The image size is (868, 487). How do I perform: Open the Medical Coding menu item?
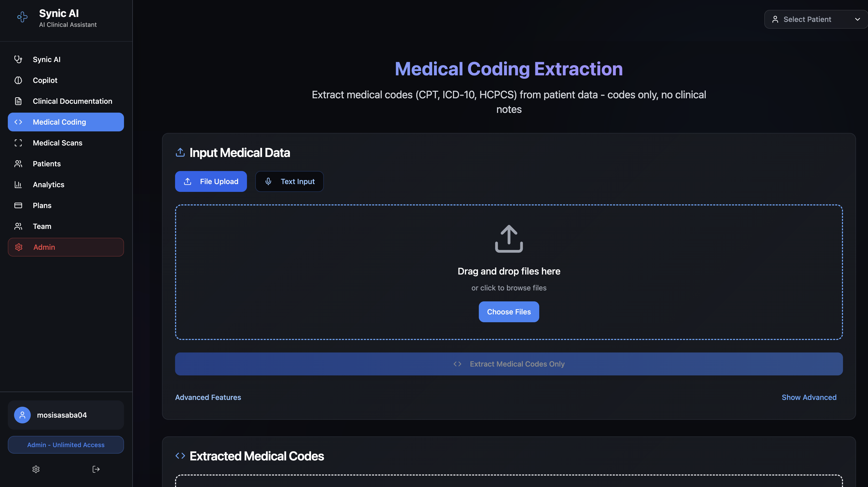coord(66,122)
